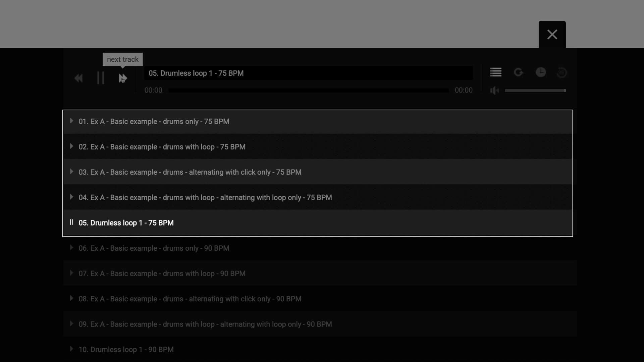This screenshot has height=362, width=644.
Task: Click play arrow beside track 02
Action: click(71, 146)
